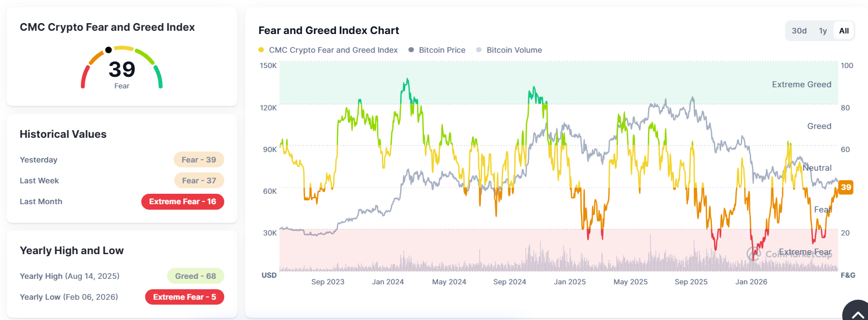Viewport: 868px width, 320px height.
Task: Click the Jan 2025 label on time axis
Action: (x=570, y=282)
